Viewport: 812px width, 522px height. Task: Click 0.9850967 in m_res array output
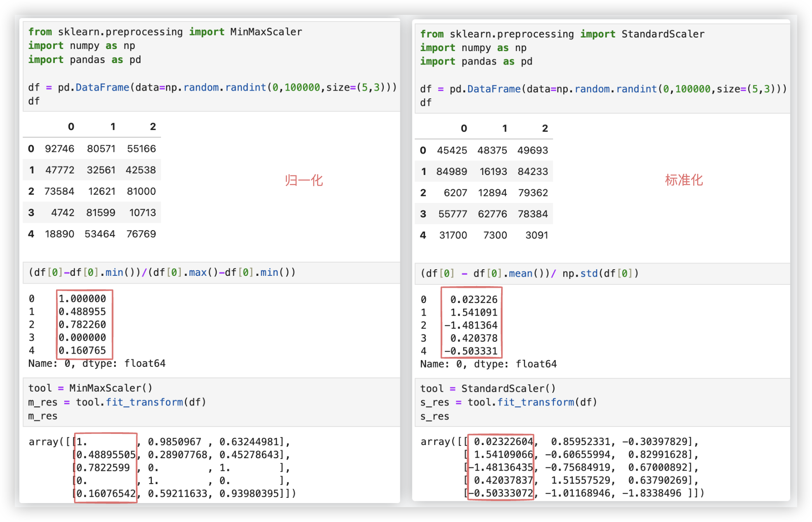tap(175, 442)
